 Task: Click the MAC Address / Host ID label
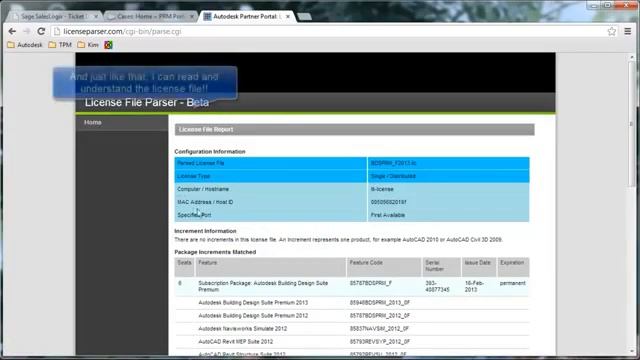[205, 202]
